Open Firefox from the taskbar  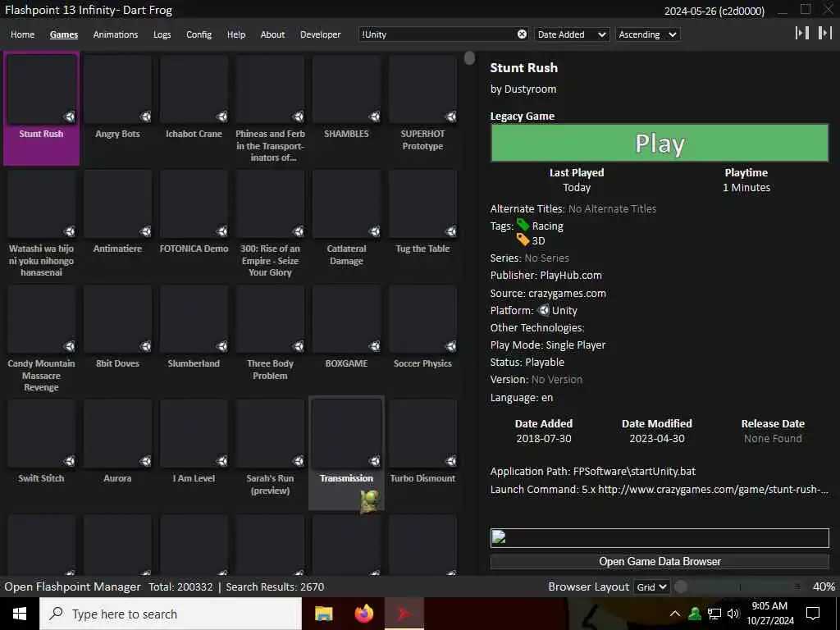364,614
